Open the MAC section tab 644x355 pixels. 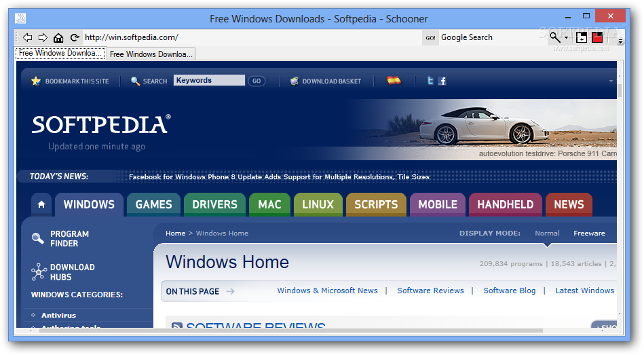point(269,204)
